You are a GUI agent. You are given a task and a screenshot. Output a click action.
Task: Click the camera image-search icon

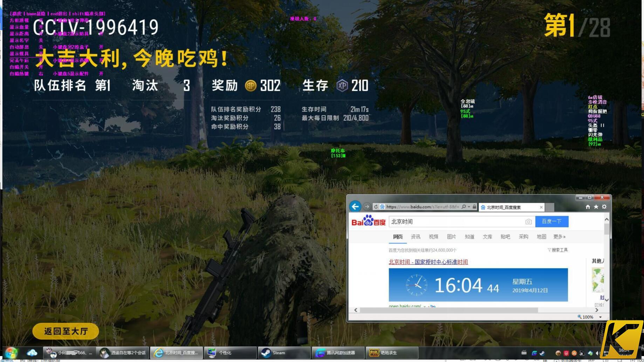[x=529, y=222]
